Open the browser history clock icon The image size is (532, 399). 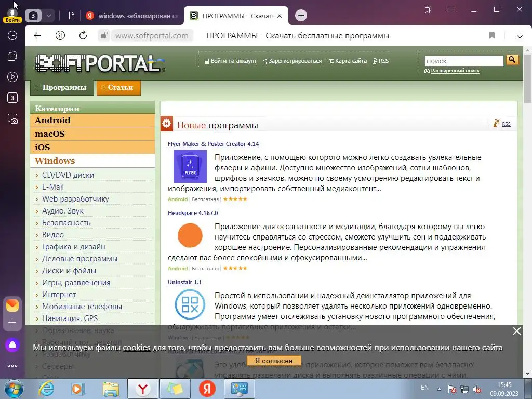point(12,35)
